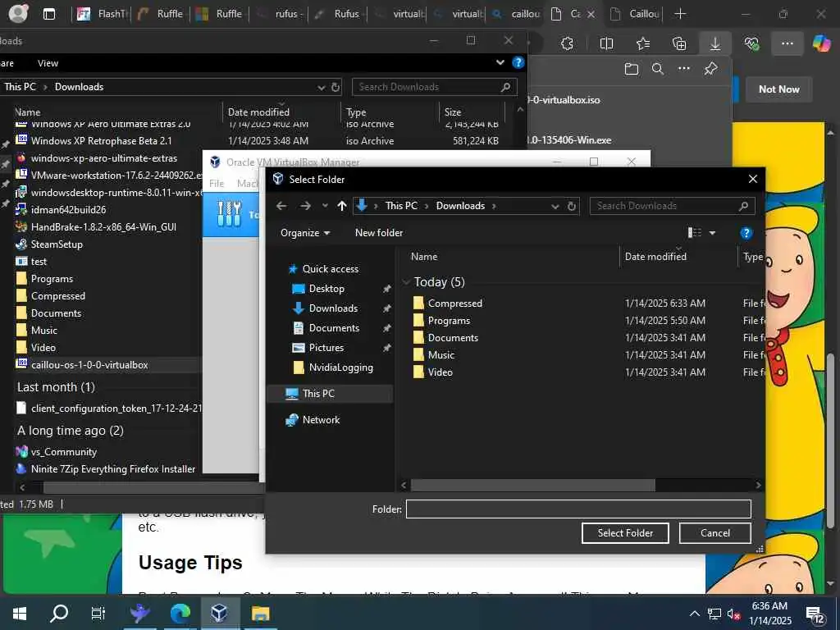This screenshot has height=630, width=840.
Task: Open Edge Extensions puzzle icon
Action: [x=568, y=43]
